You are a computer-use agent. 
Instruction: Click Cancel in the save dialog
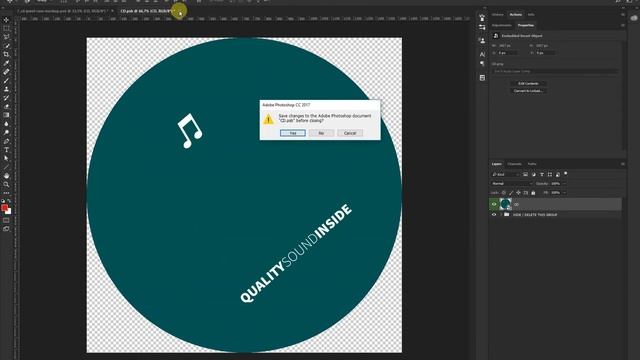pos(350,133)
